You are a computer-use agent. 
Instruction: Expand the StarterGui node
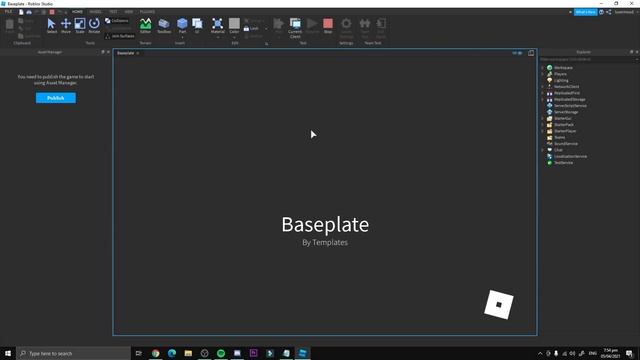[x=542, y=118]
